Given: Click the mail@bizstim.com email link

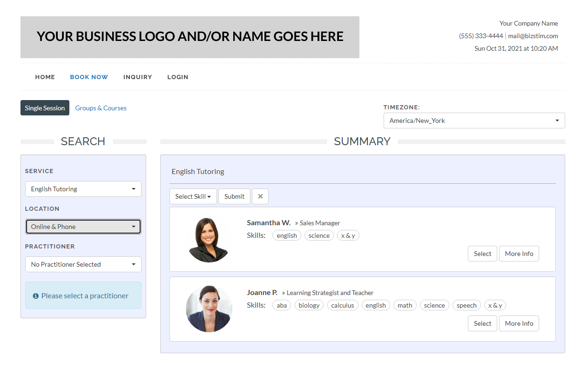Looking at the screenshot, I should coord(534,35).
